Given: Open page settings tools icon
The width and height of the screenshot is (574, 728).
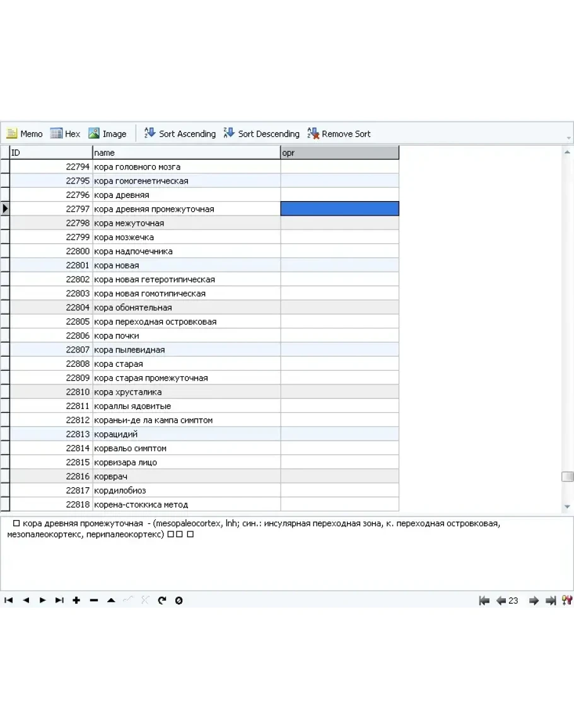Looking at the screenshot, I should [566, 601].
